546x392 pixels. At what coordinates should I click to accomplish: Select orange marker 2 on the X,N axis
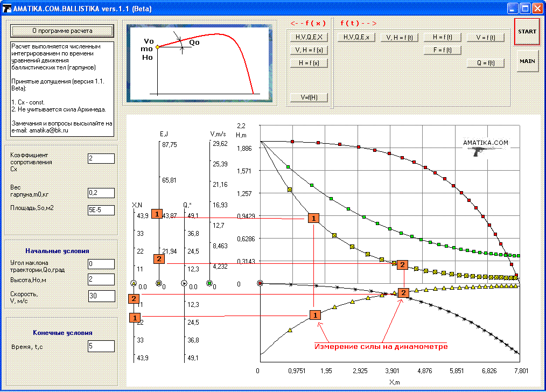tap(134, 299)
